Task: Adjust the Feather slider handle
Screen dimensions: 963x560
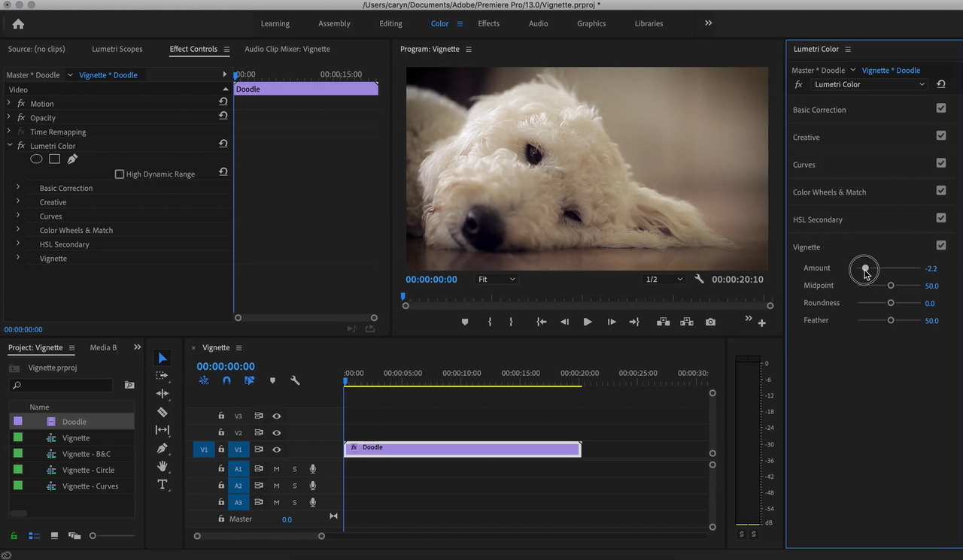Action: pos(891,320)
